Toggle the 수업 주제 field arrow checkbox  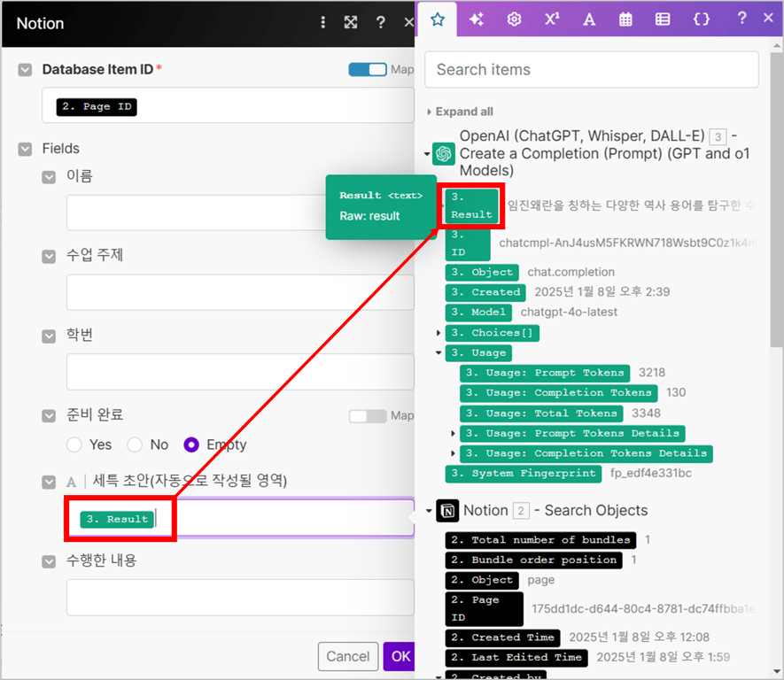click(49, 256)
